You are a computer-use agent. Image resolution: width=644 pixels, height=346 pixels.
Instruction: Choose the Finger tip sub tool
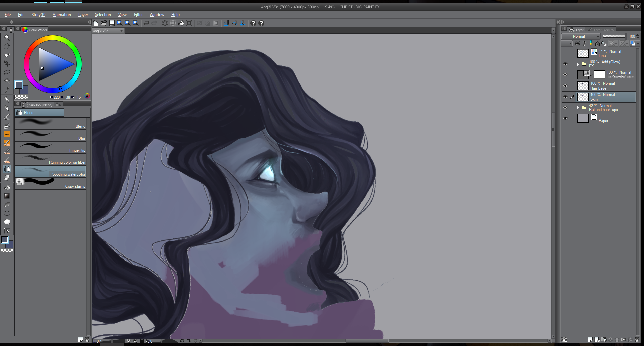coord(50,147)
